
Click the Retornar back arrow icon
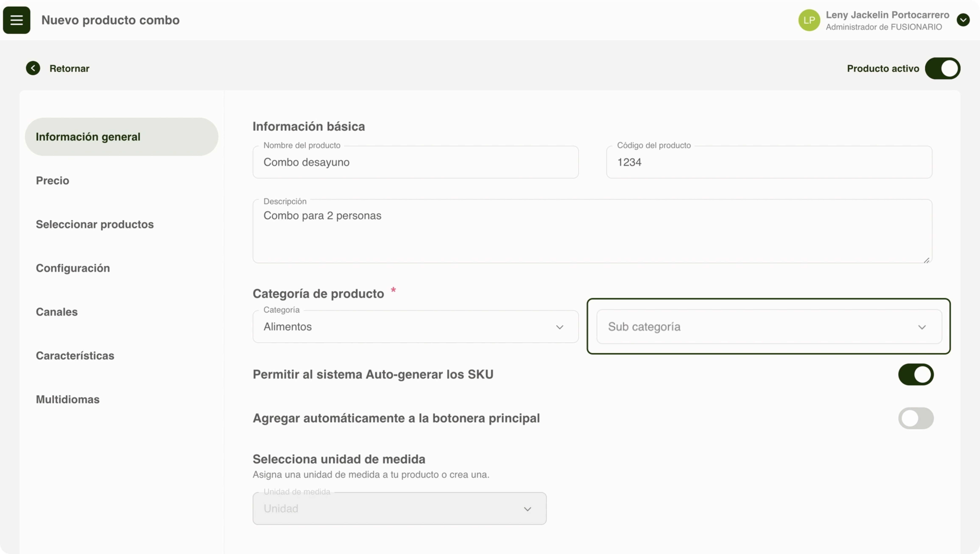click(33, 68)
